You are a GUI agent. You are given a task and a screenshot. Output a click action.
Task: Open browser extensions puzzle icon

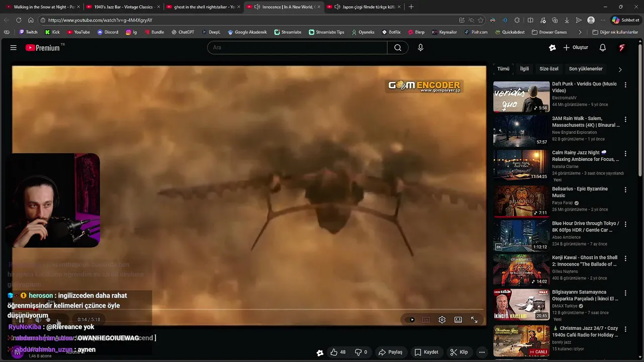pyautogui.click(x=517, y=20)
